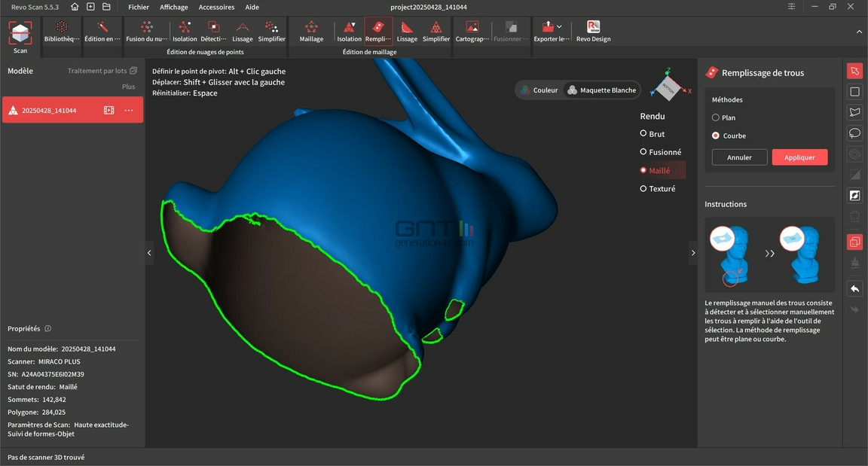The image size is (868, 466).
Task: Choose the Brut render mode
Action: point(652,134)
